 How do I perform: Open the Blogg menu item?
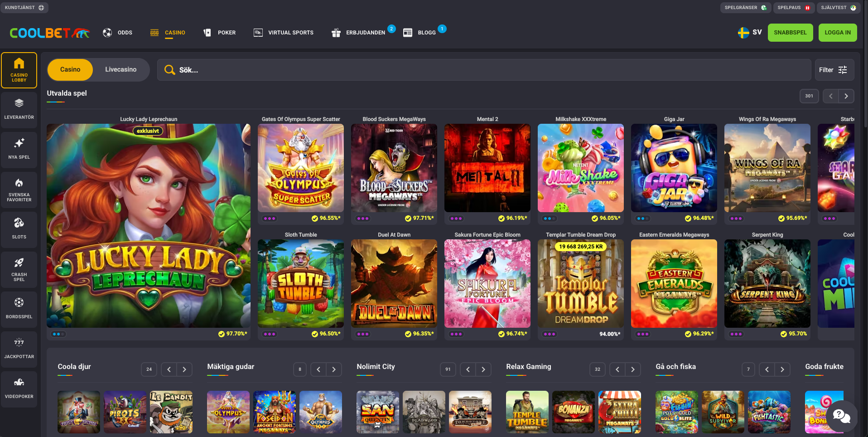[x=427, y=33]
